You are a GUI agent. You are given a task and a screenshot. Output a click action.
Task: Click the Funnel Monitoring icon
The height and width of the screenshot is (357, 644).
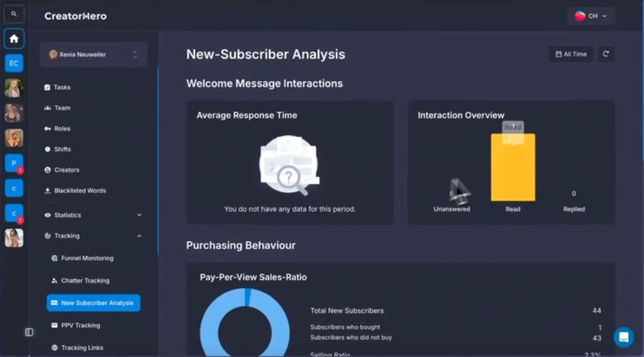tap(54, 258)
